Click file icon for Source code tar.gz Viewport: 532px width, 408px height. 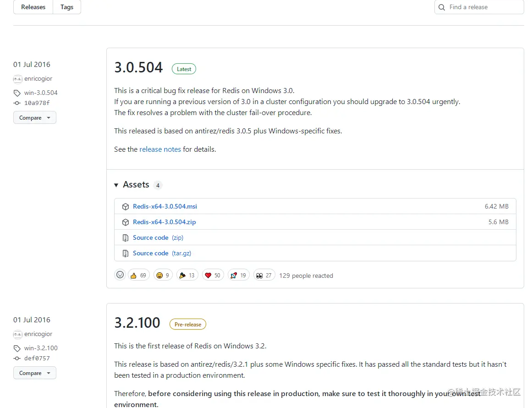tap(126, 254)
